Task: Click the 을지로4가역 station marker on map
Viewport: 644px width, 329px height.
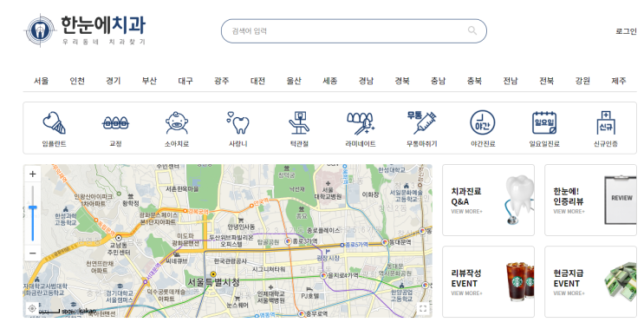Action: [323, 275]
